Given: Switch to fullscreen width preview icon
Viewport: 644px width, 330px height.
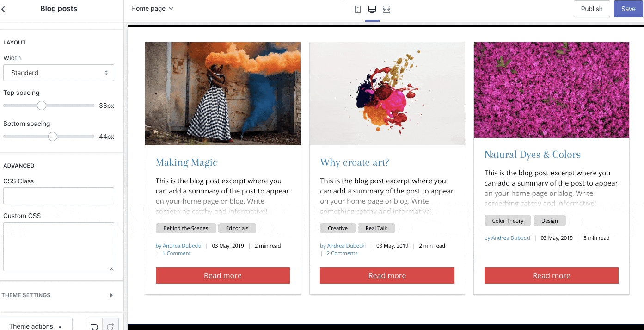Looking at the screenshot, I should (386, 9).
